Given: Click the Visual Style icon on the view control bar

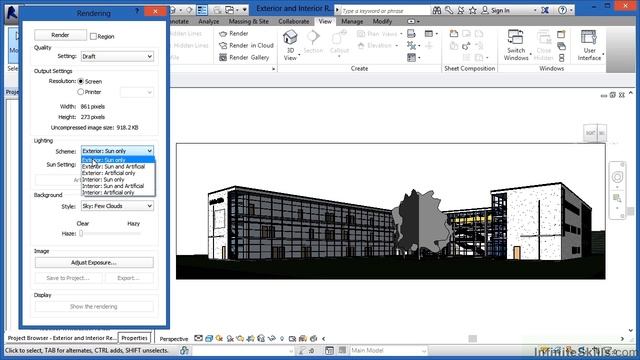Looking at the screenshot, I should [209, 338].
